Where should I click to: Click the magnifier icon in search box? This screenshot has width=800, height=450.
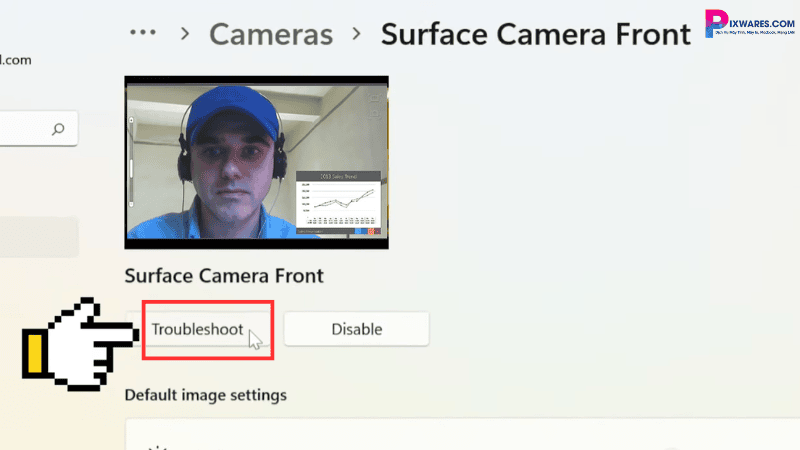tap(58, 128)
